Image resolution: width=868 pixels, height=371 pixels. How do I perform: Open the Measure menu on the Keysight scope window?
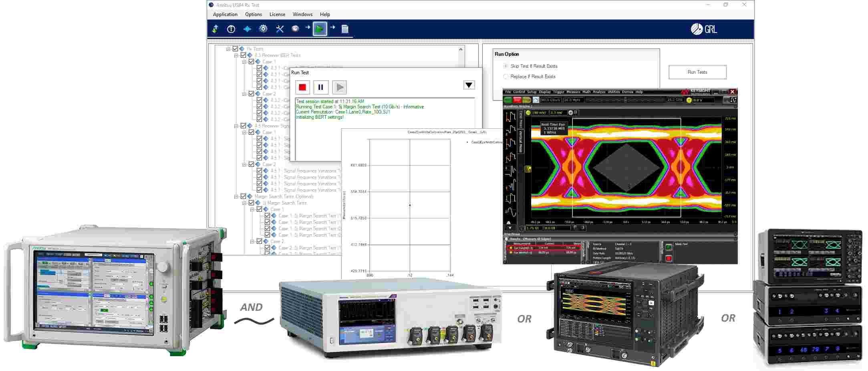(x=574, y=92)
